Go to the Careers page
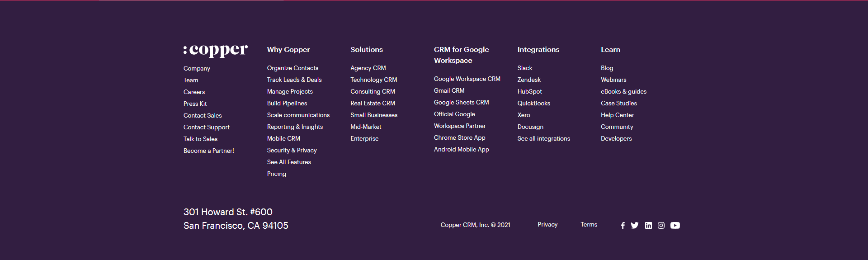This screenshot has height=260, width=868. click(194, 92)
